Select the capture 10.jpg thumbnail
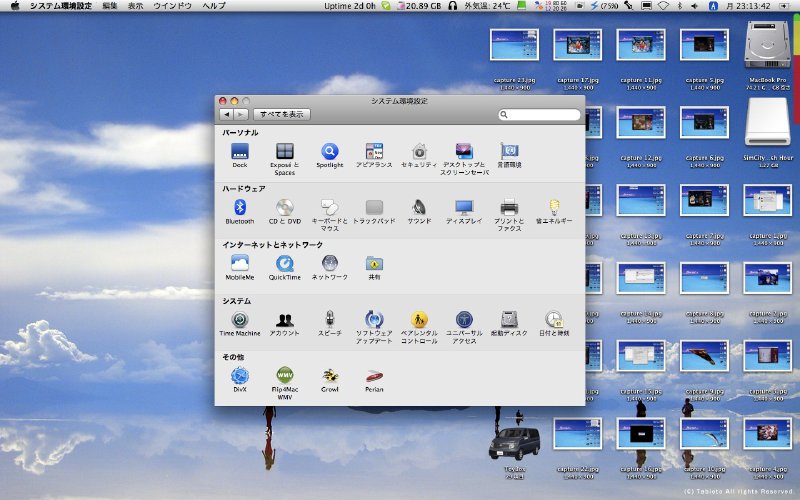This screenshot has width=800, height=500. coord(704,433)
